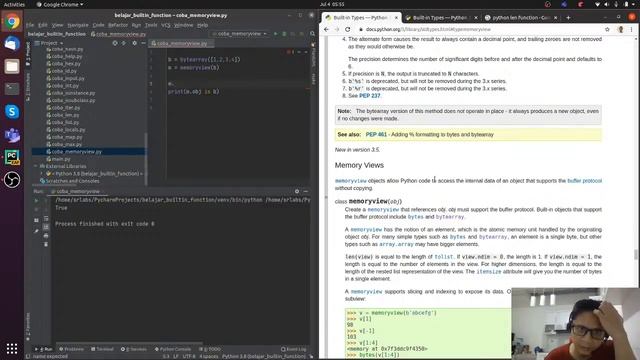Open the TODO tool window tab
The image size is (640, 360).
(210, 349)
